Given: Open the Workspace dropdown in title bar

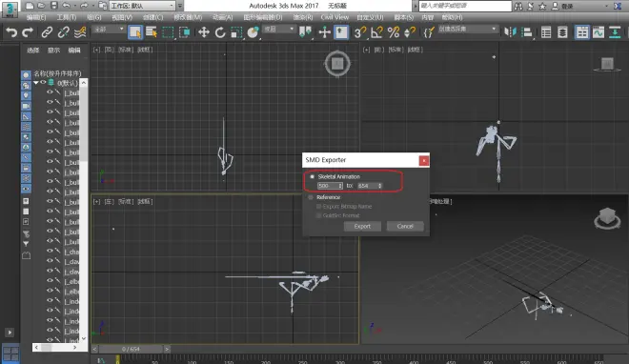Looking at the screenshot, I should tap(142, 6).
